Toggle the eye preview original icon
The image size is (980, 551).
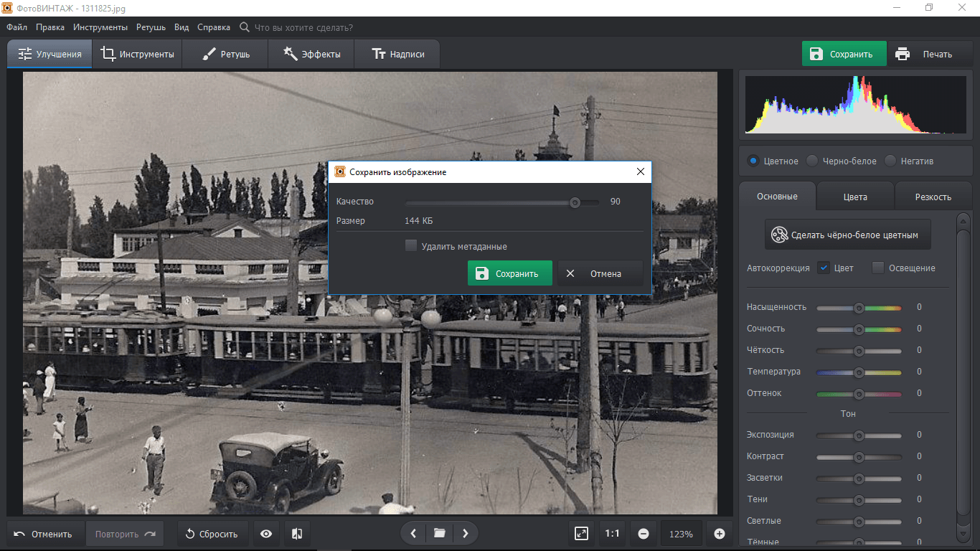[266, 534]
